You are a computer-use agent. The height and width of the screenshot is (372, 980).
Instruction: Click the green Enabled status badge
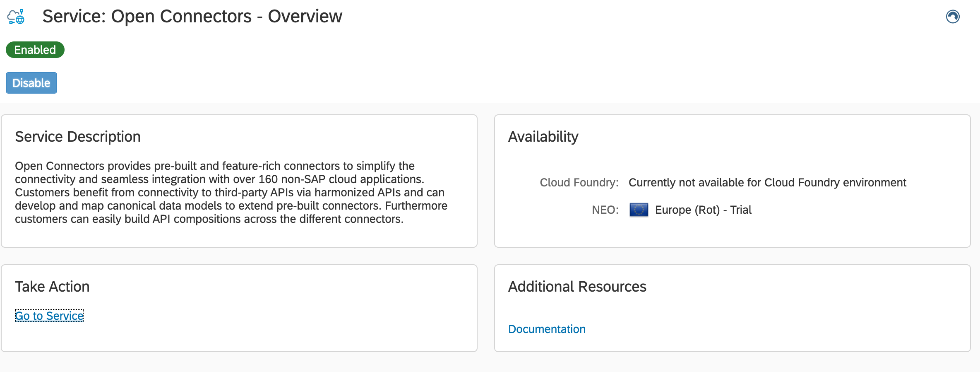pos(35,50)
